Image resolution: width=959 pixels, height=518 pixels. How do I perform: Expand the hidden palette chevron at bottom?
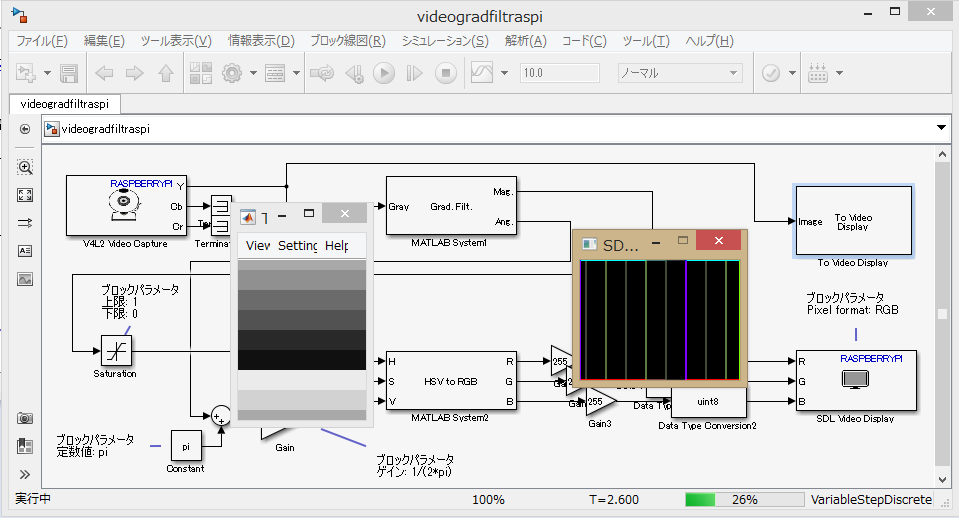tap(25, 474)
